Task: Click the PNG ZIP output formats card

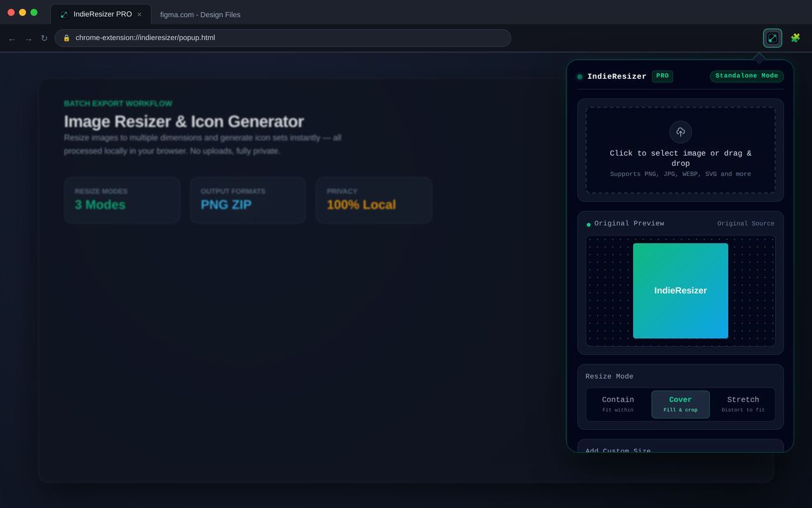Action: click(x=248, y=200)
